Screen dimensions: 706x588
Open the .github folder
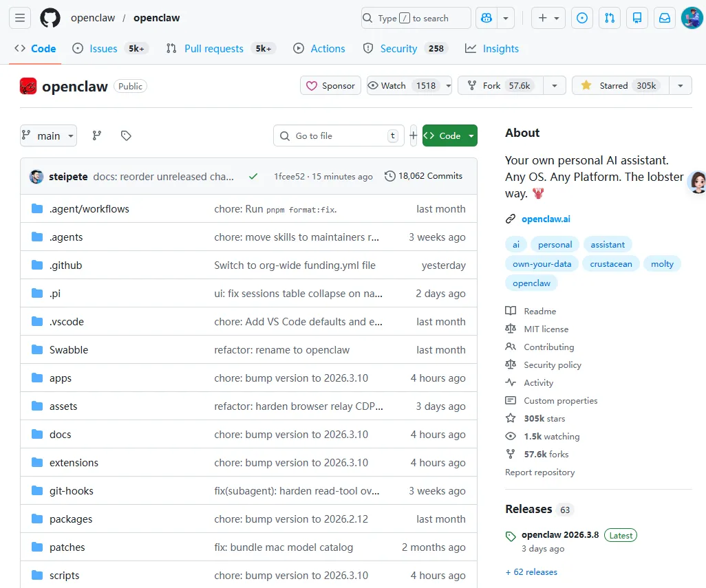66,265
